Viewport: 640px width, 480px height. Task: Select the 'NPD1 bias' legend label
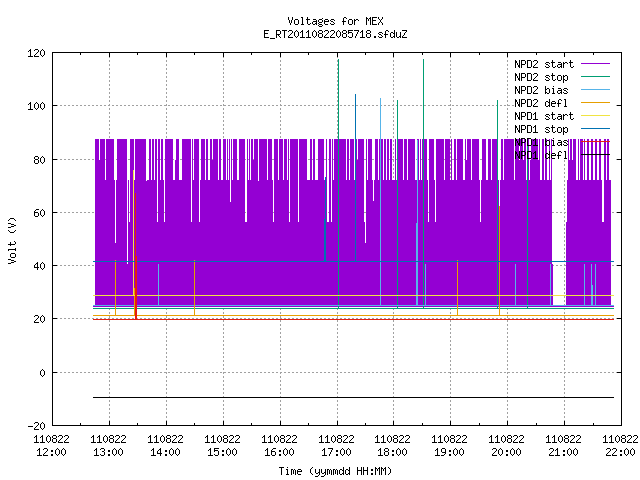[541, 142]
